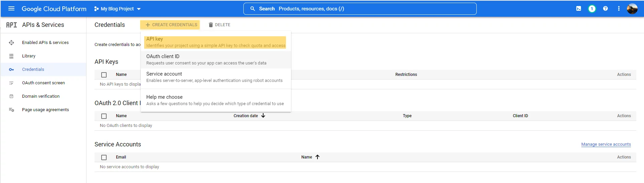This screenshot has width=644, height=183.
Task: Click the Name column header in OAuth clients
Action: (121, 116)
